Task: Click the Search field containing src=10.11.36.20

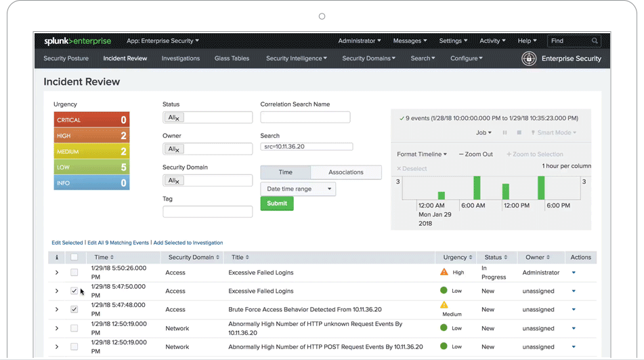Action: (x=306, y=146)
